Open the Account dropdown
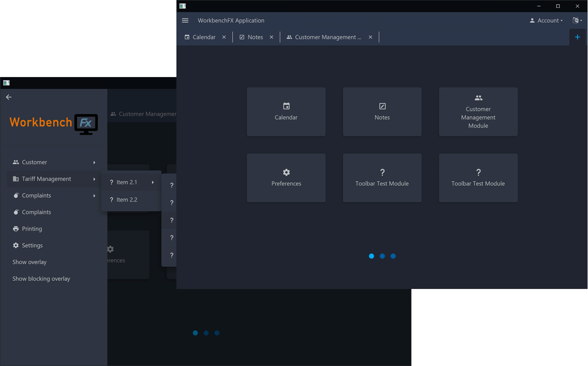The height and width of the screenshot is (366, 588). click(x=545, y=20)
